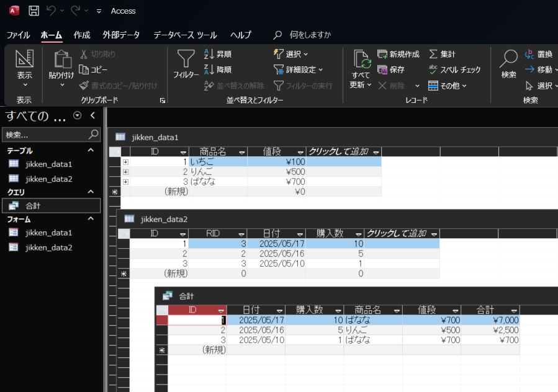Image resolution: width=558 pixels, height=392 pixels.
Task: Sort ascending with 昇順
Action: [218, 54]
